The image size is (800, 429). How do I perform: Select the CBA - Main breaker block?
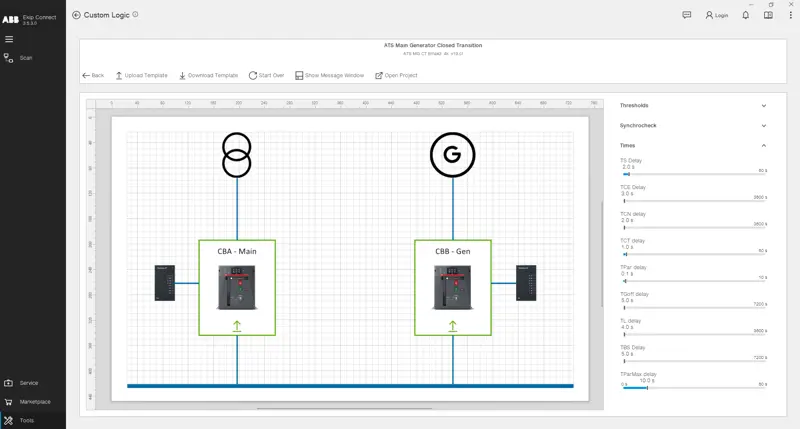[237, 288]
